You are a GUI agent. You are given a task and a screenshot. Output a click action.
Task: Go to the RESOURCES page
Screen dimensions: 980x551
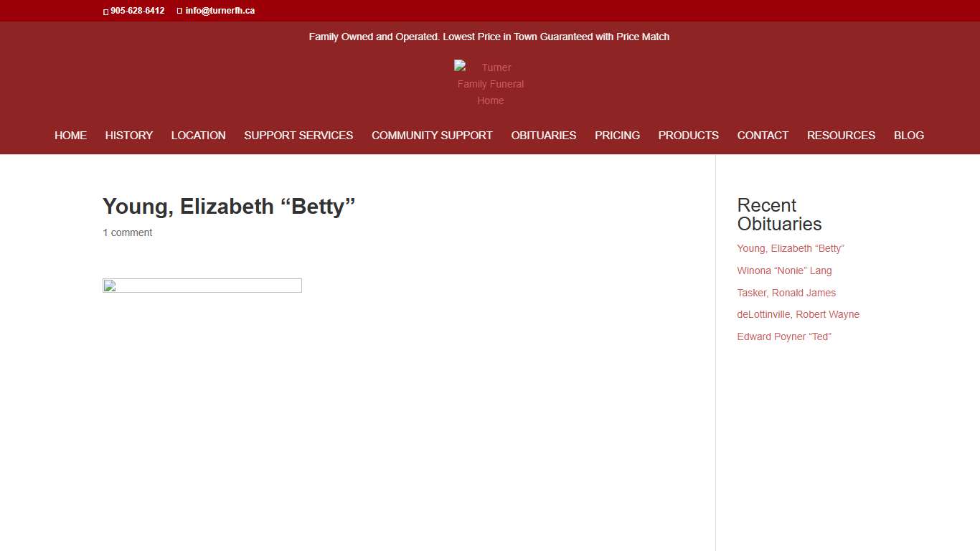(841, 135)
